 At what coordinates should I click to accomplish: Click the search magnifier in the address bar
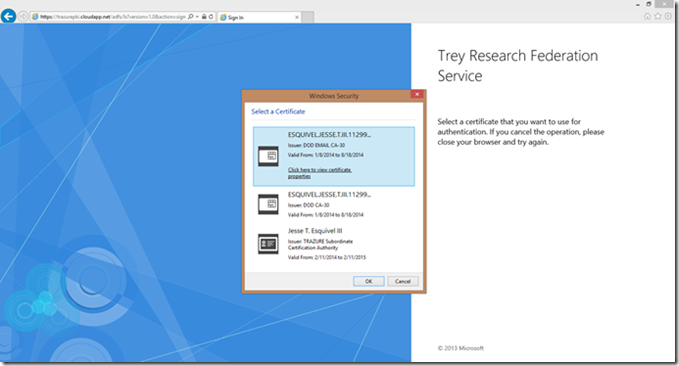191,17
